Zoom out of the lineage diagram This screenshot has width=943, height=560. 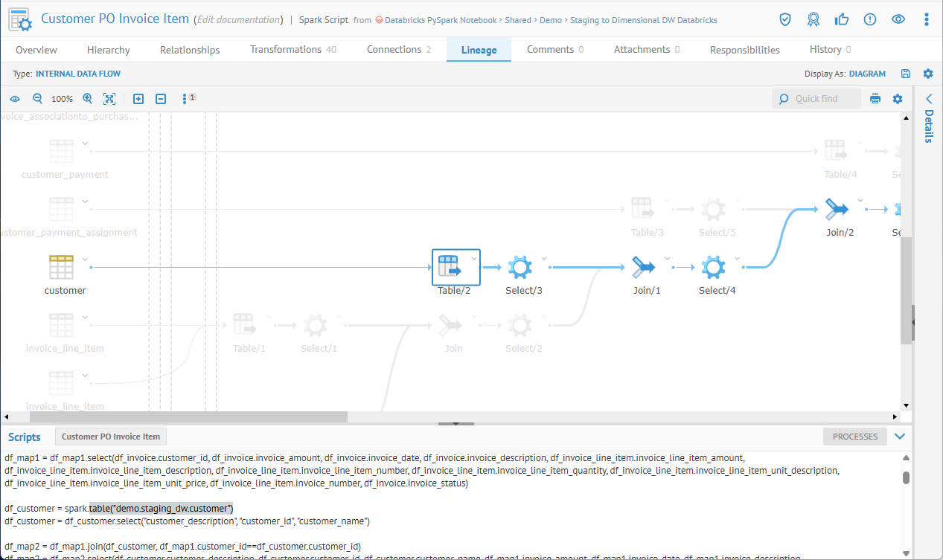pyautogui.click(x=38, y=99)
